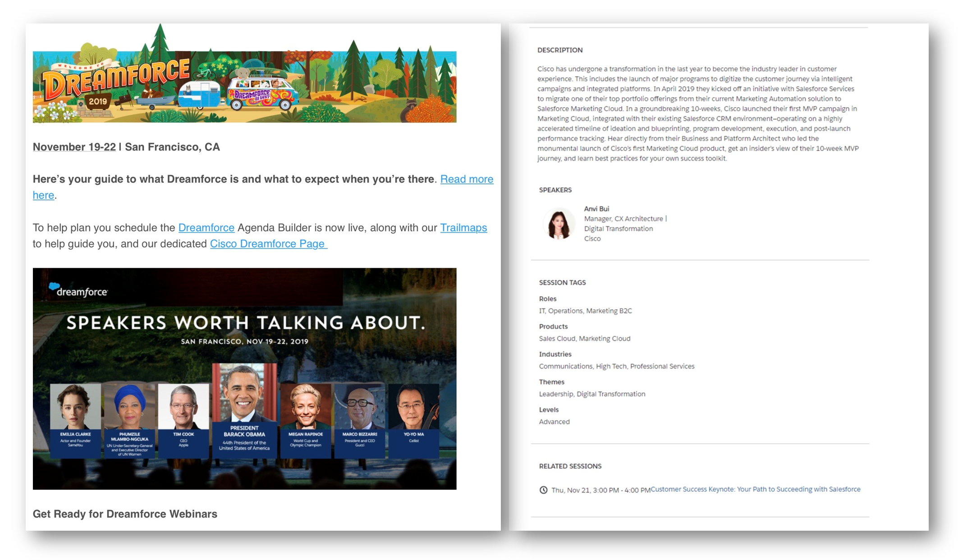Click the RELATED SESSIONS heading

pos(570,466)
